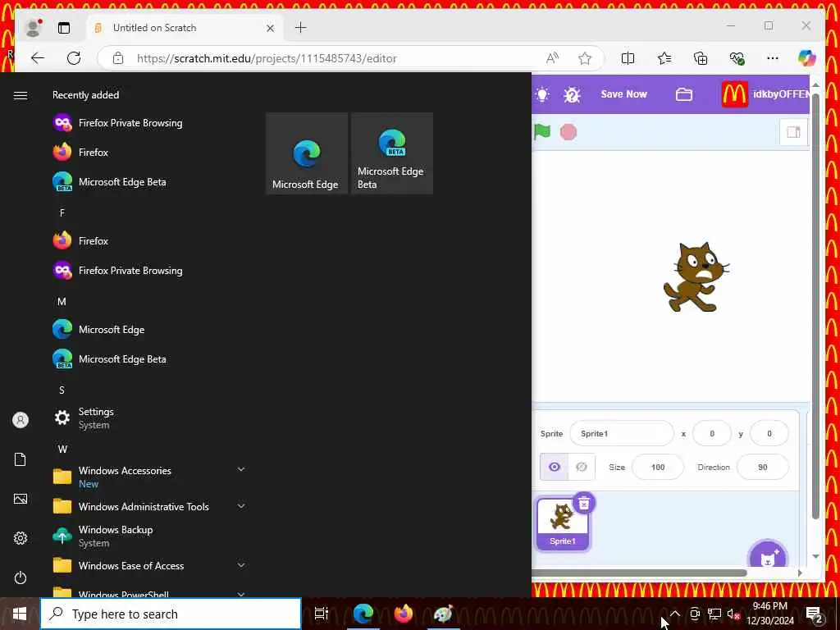Open the Microsoft Edge tile in Start
This screenshot has height=630, width=840.
pos(307,153)
